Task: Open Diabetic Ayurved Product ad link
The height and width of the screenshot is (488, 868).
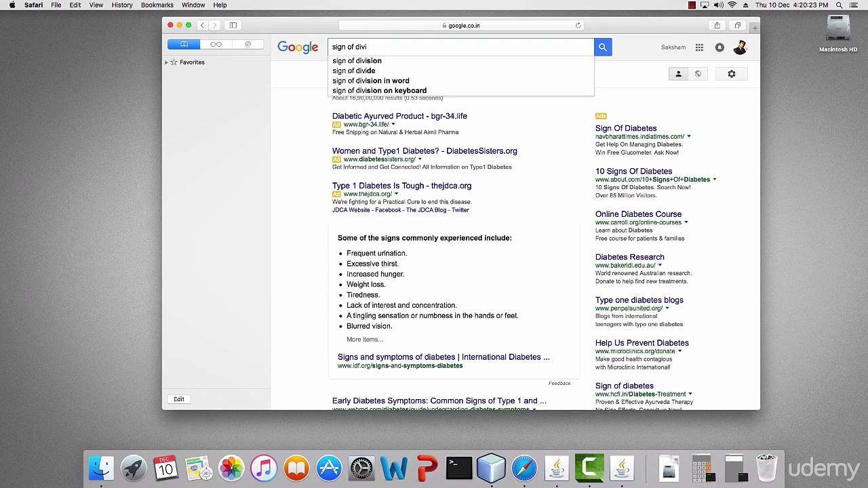Action: click(399, 116)
